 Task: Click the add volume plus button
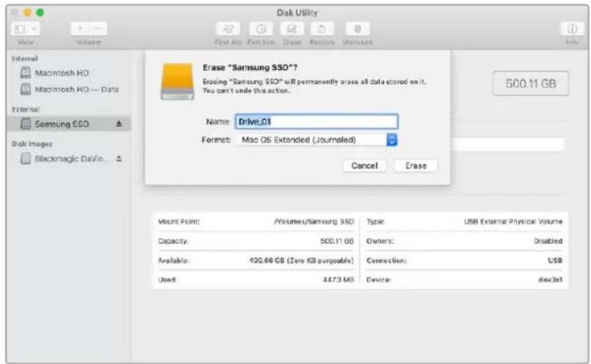tap(79, 28)
